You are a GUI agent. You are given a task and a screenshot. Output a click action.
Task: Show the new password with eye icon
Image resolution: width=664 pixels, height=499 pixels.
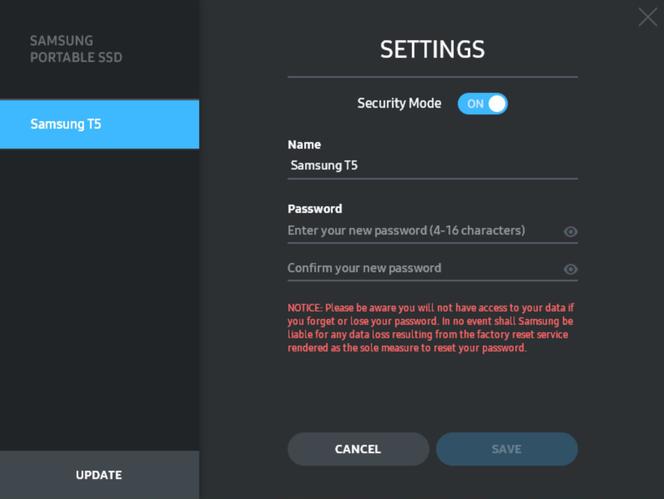570,232
